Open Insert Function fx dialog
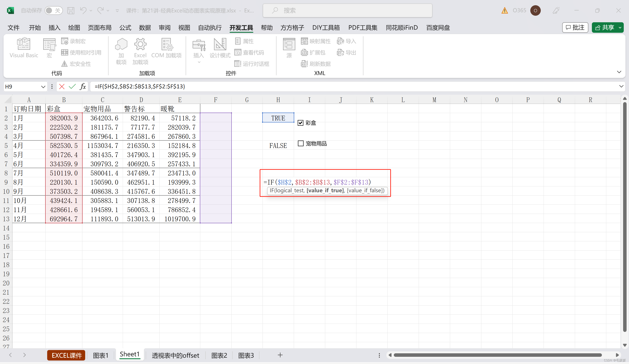This screenshot has height=364, width=629. 83,86
